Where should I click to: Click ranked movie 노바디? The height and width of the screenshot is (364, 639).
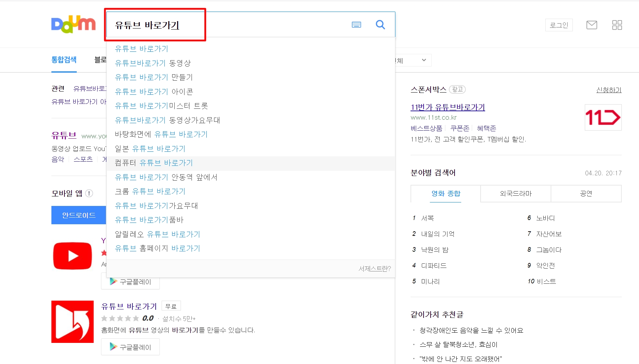click(545, 218)
